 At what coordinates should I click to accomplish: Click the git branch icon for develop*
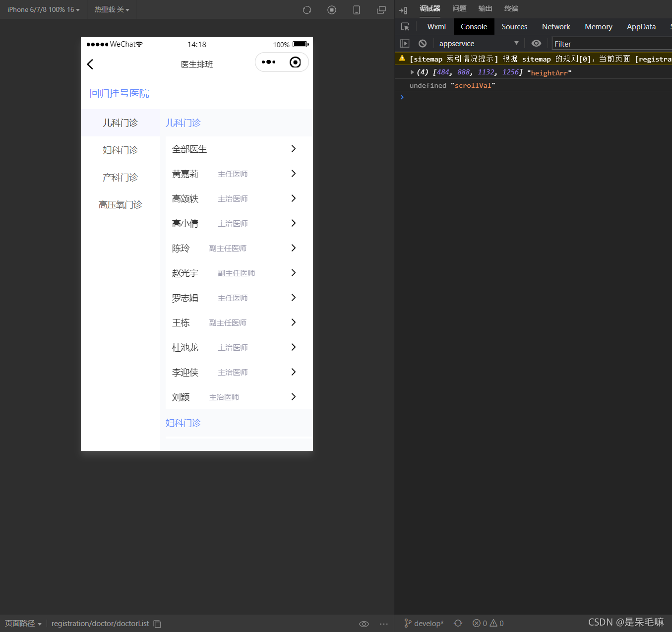[x=408, y=623]
